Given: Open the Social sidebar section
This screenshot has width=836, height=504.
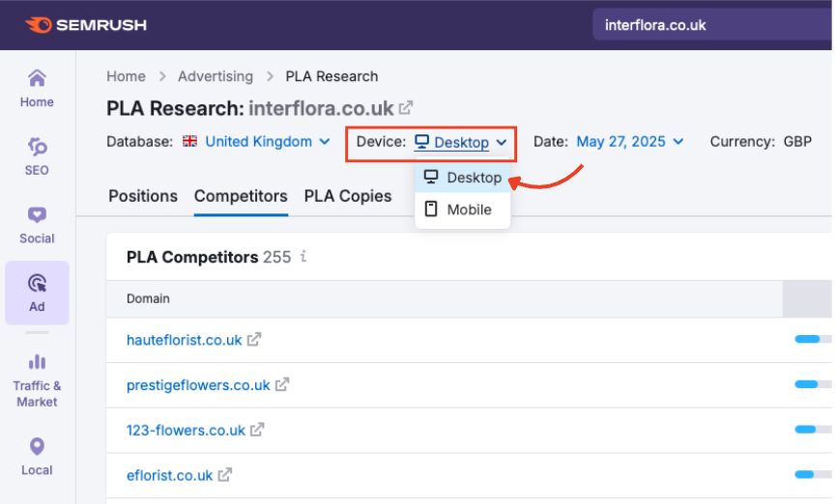Looking at the screenshot, I should [x=37, y=224].
